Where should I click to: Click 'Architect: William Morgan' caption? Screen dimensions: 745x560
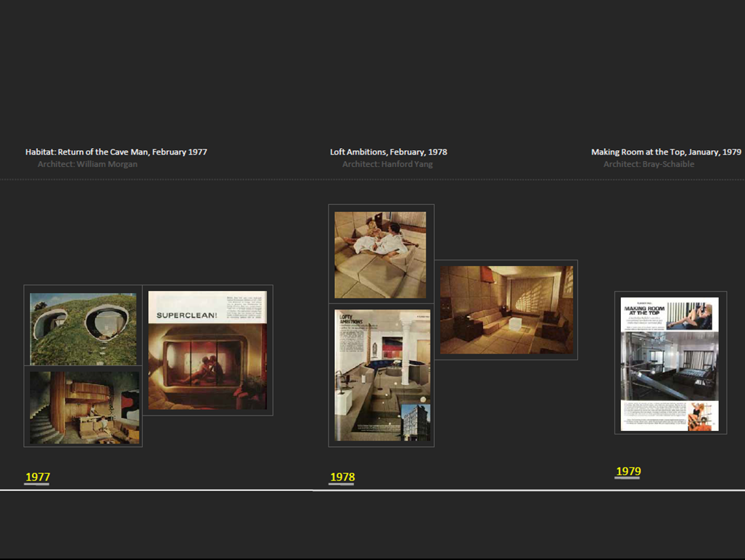(88, 164)
